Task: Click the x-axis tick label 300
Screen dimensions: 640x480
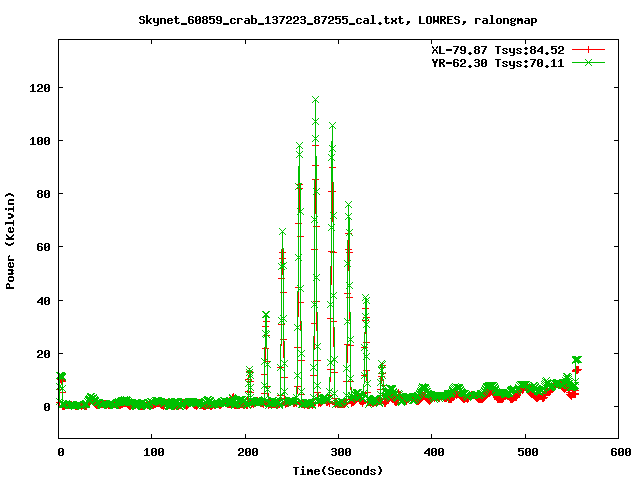Action: coord(341,452)
